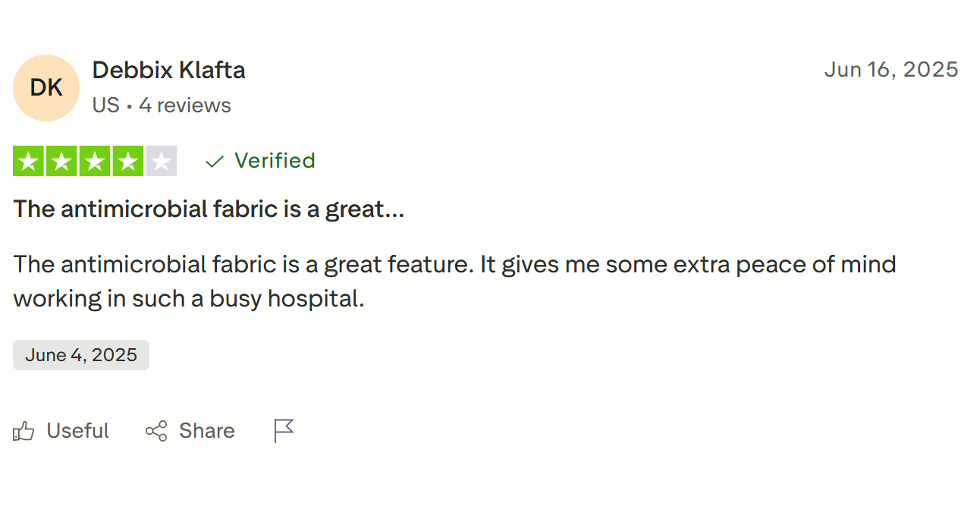
Task: Flag this review with the flag icon
Action: pyautogui.click(x=284, y=431)
